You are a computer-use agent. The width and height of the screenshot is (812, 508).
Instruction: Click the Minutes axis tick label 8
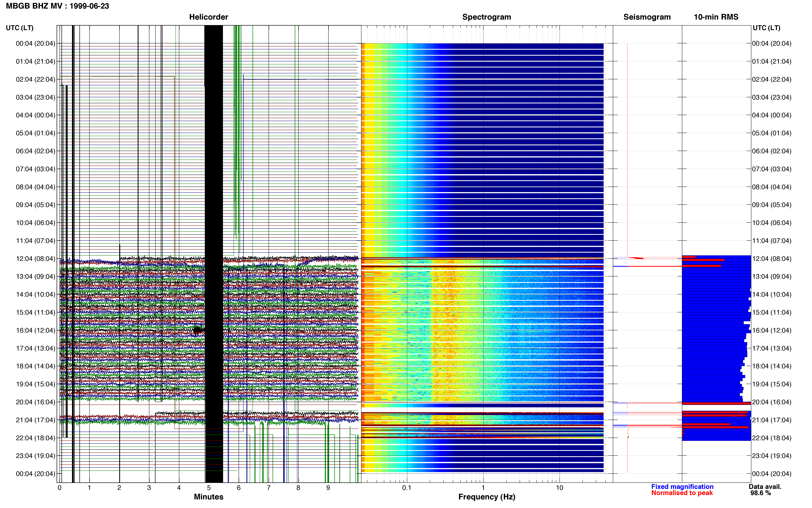pos(298,487)
